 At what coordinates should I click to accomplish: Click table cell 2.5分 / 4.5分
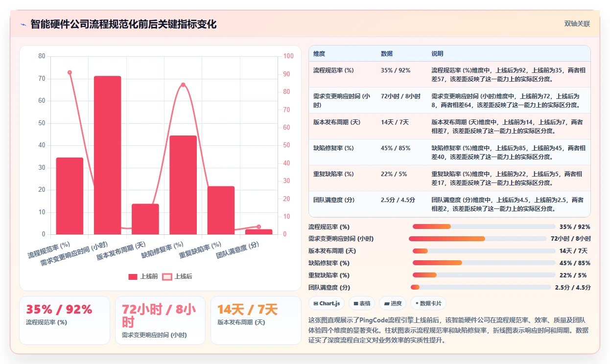click(398, 200)
